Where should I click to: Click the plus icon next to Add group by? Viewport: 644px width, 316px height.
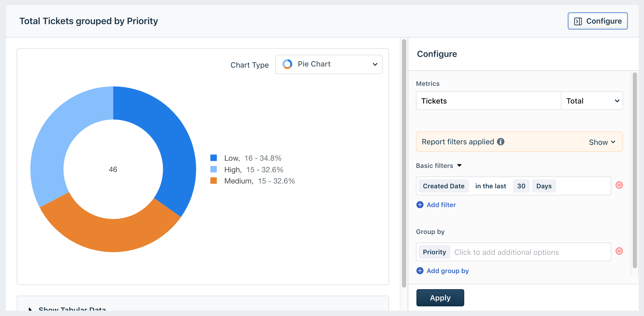(x=420, y=271)
